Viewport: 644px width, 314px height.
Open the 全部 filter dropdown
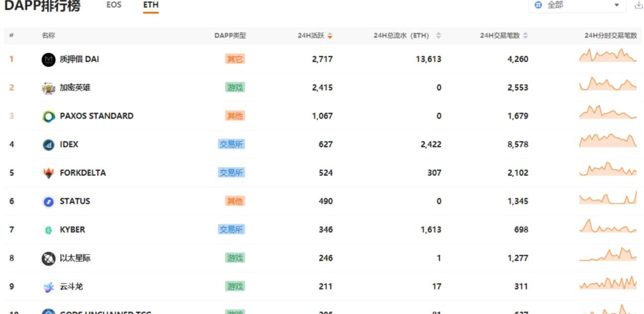click(x=578, y=5)
